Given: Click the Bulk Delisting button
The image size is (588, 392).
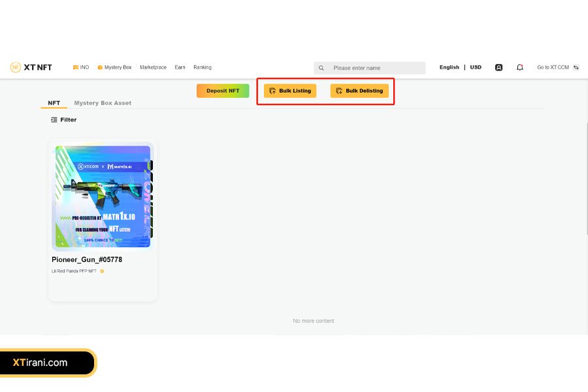Looking at the screenshot, I should click(x=359, y=91).
